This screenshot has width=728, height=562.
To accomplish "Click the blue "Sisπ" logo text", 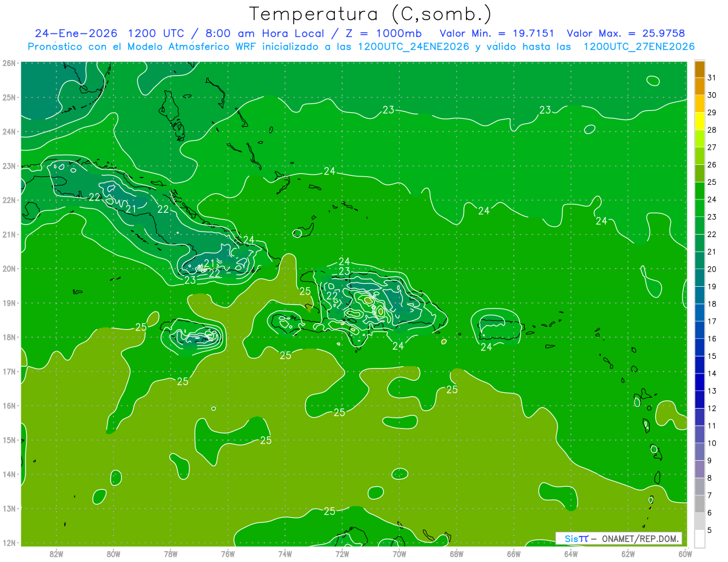I will pyautogui.click(x=576, y=538).
